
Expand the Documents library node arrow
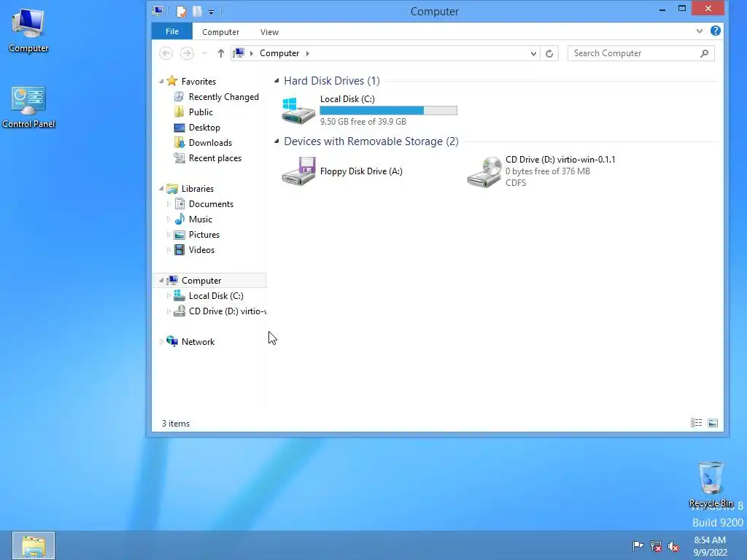coord(169,204)
